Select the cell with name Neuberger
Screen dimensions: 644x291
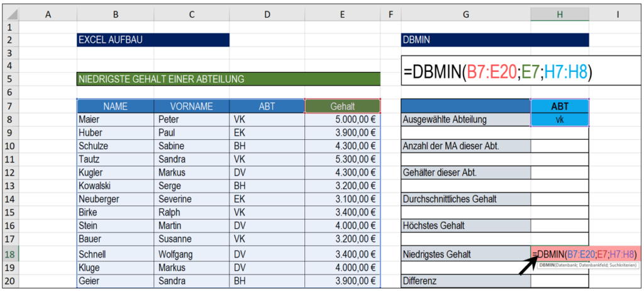click(116, 199)
